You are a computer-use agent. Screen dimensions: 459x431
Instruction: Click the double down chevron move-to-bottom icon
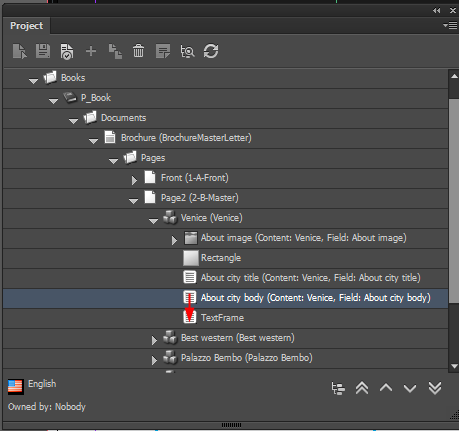[x=435, y=388]
